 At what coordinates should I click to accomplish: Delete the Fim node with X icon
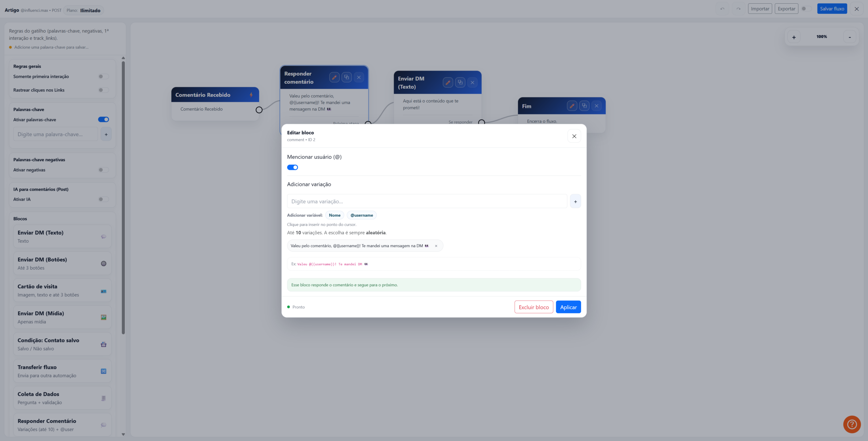coord(596,106)
